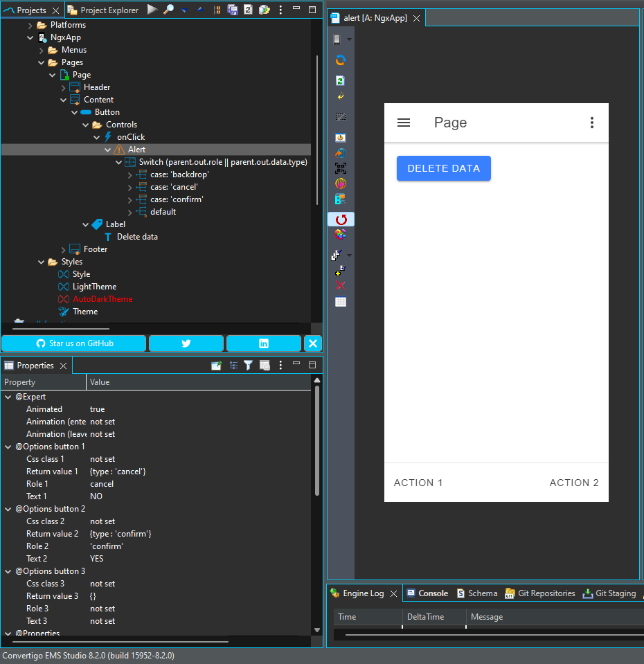Click the Text 1 value field NO
This screenshot has height=664, width=644.
[x=96, y=496]
